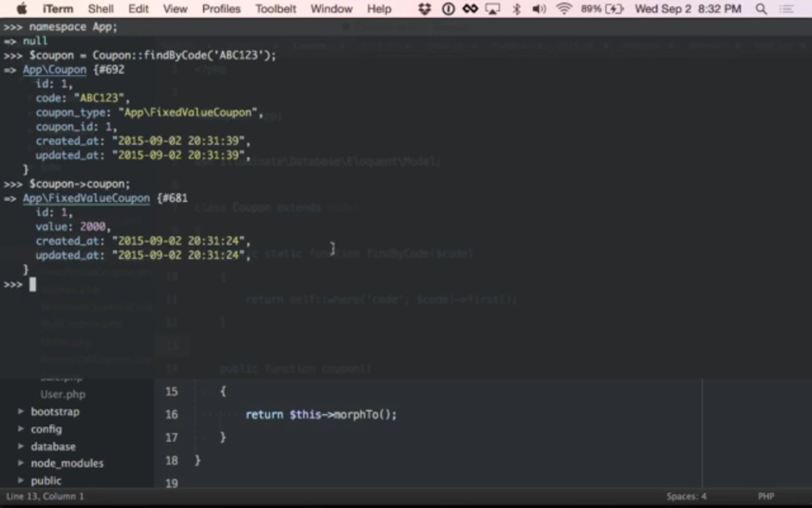Click the Apple logo menu icon
812x508 pixels.
(22, 9)
